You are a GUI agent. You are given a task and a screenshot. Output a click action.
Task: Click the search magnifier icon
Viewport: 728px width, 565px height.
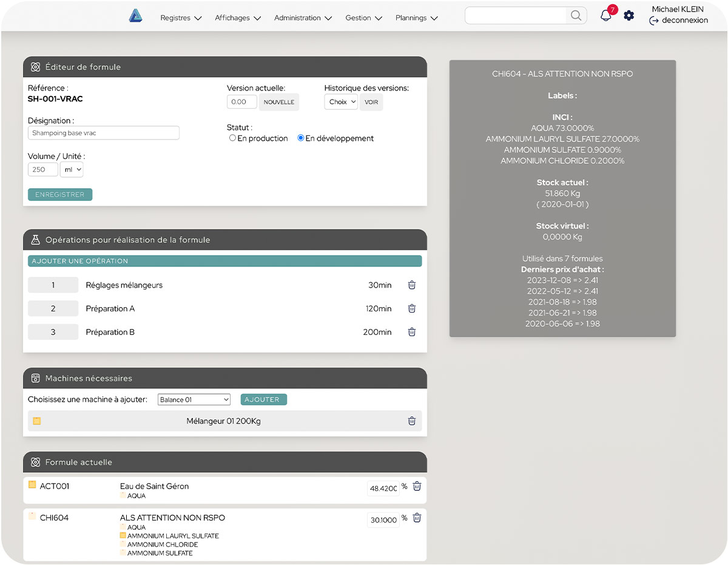576,16
